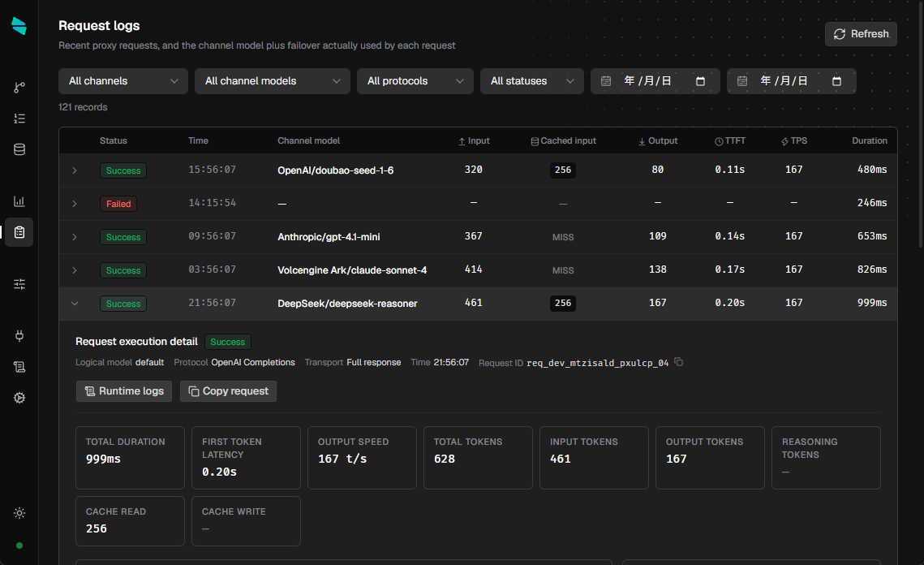The width and height of the screenshot is (924, 565).
Task: Click the 246ms duration value
Action: pyautogui.click(x=871, y=203)
